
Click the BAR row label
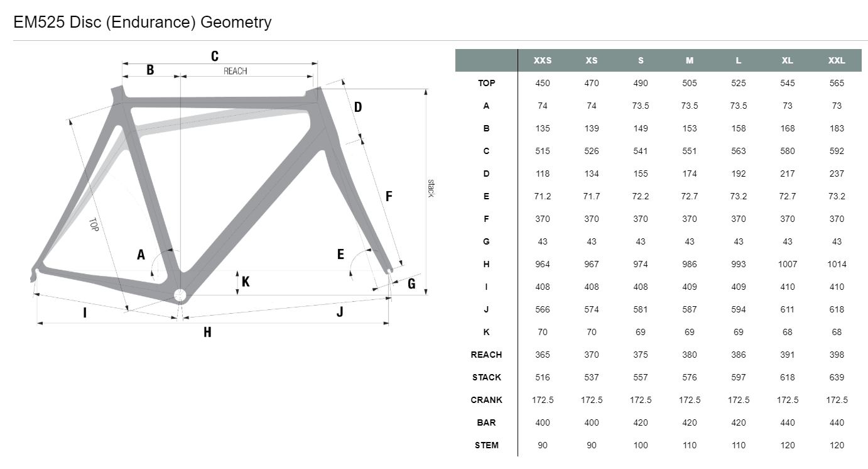click(486, 422)
